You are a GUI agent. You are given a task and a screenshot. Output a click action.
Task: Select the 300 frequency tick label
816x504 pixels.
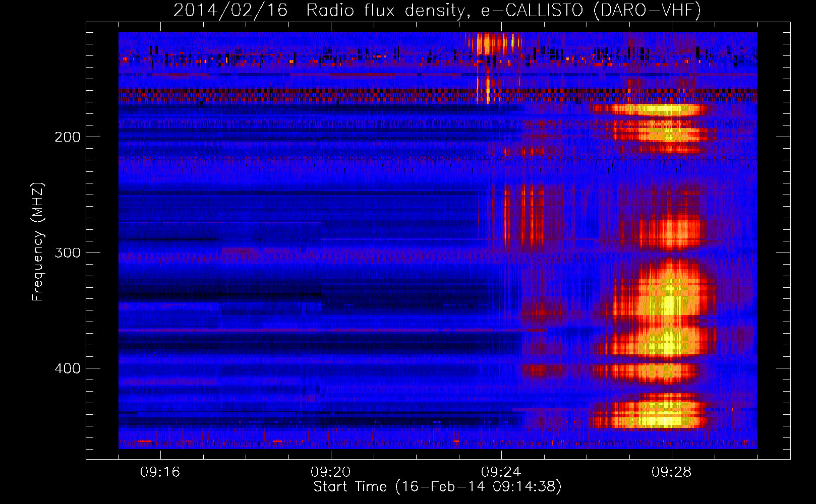(x=68, y=253)
